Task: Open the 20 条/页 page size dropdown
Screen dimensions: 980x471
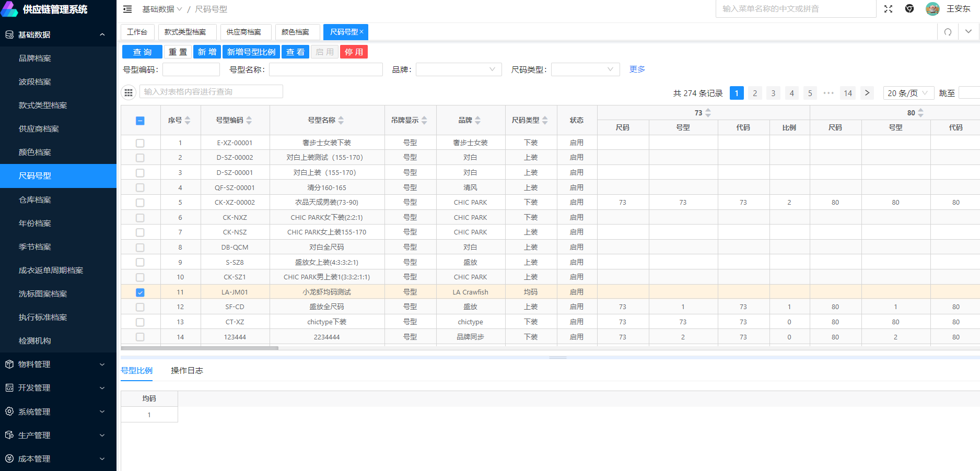Action: [908, 93]
